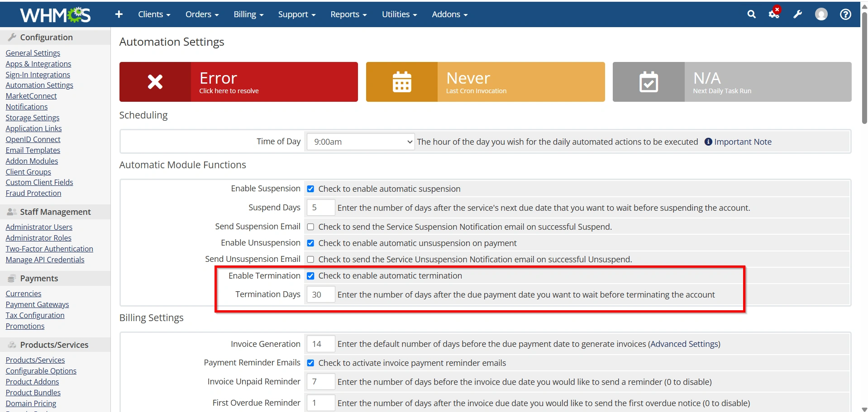Open MarketConnect in sidebar
This screenshot has height=412, width=868.
coord(31,96)
